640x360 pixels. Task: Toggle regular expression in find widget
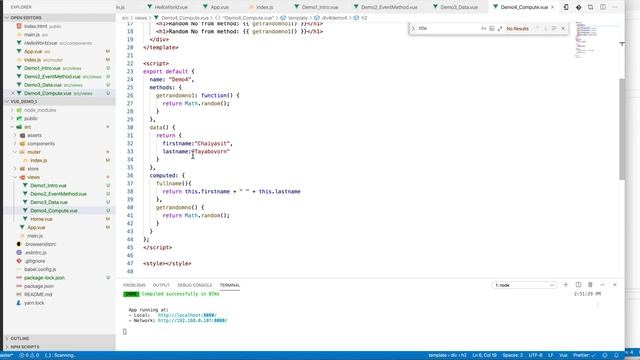tap(500, 29)
